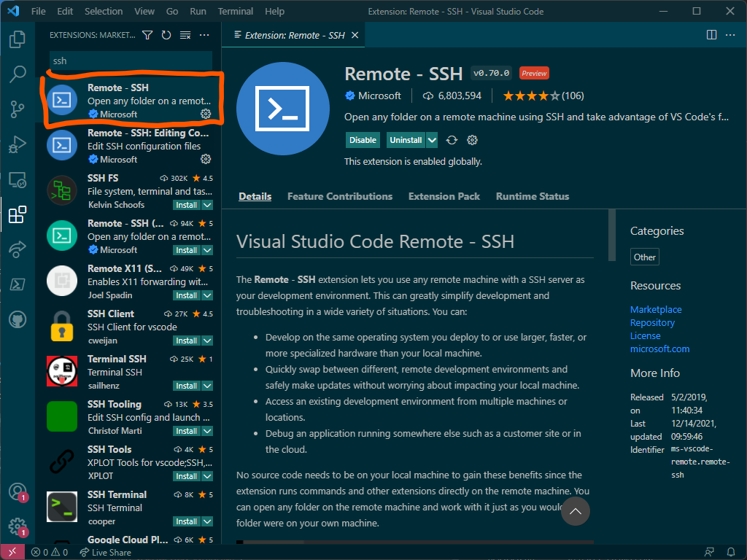Open Live Share view in activity bar
The width and height of the screenshot is (747, 560).
pyautogui.click(x=18, y=249)
